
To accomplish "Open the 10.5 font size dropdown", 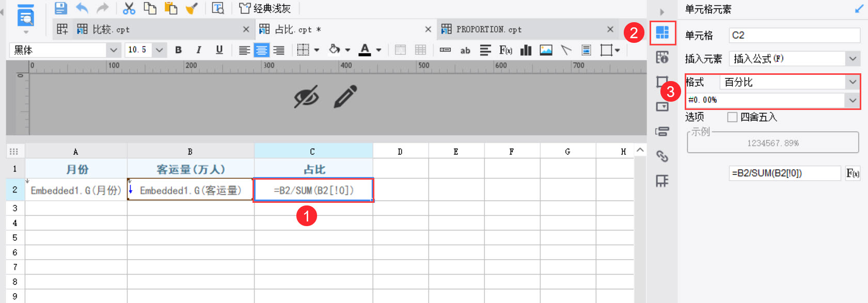I will (159, 50).
